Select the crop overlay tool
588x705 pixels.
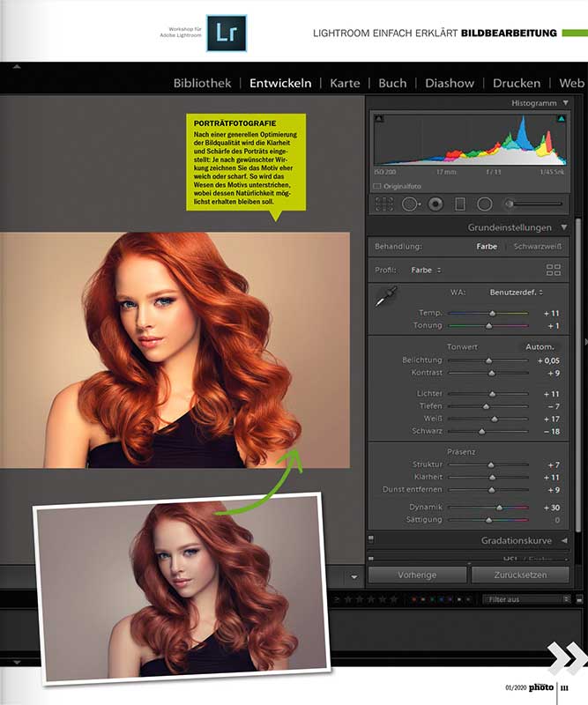click(383, 204)
